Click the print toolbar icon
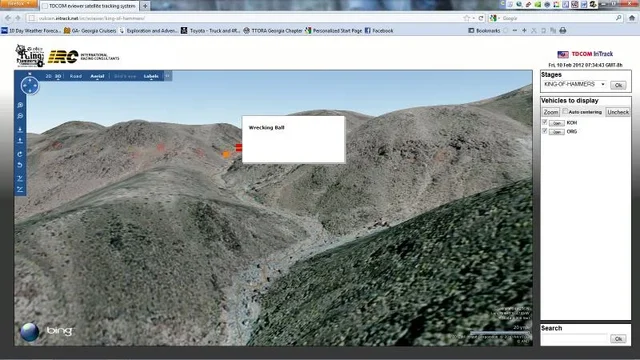 (563, 31)
